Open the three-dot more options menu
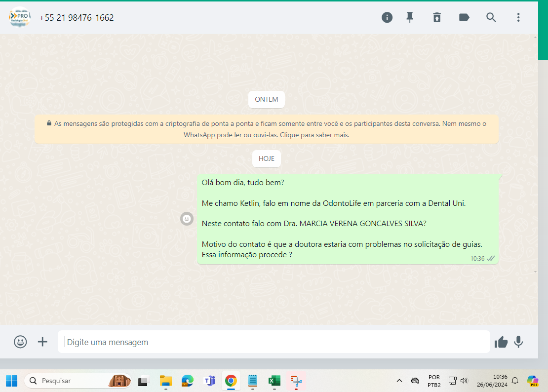Viewport: 548px width, 392px height. [518, 18]
